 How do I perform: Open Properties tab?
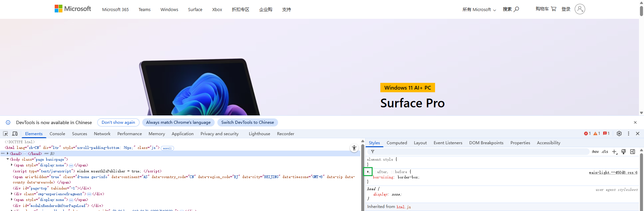click(x=520, y=143)
